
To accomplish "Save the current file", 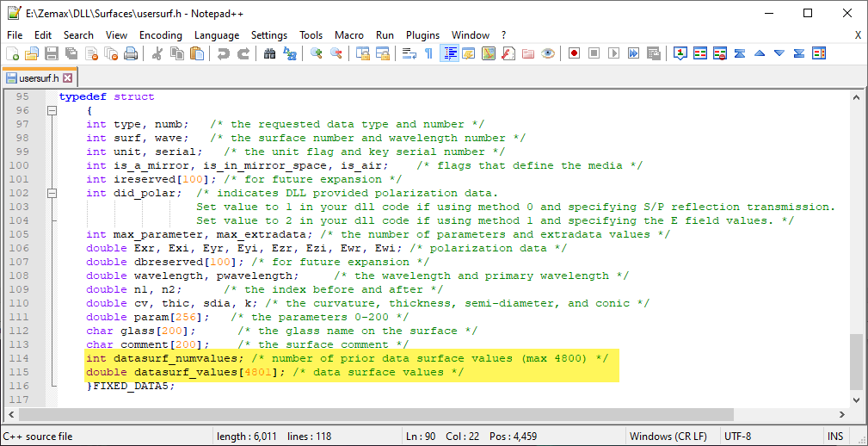I will 52,53.
